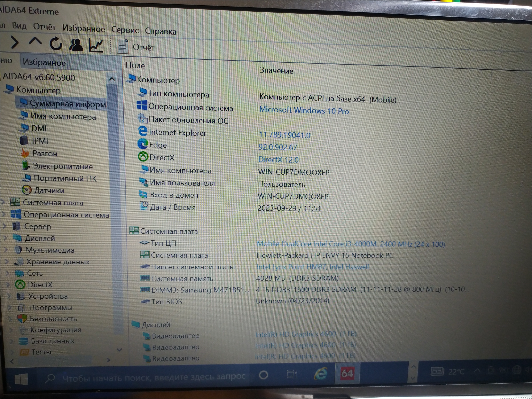Viewport: 532px width, 399px height.
Task: Click the Поле column header
Action: [x=135, y=65]
